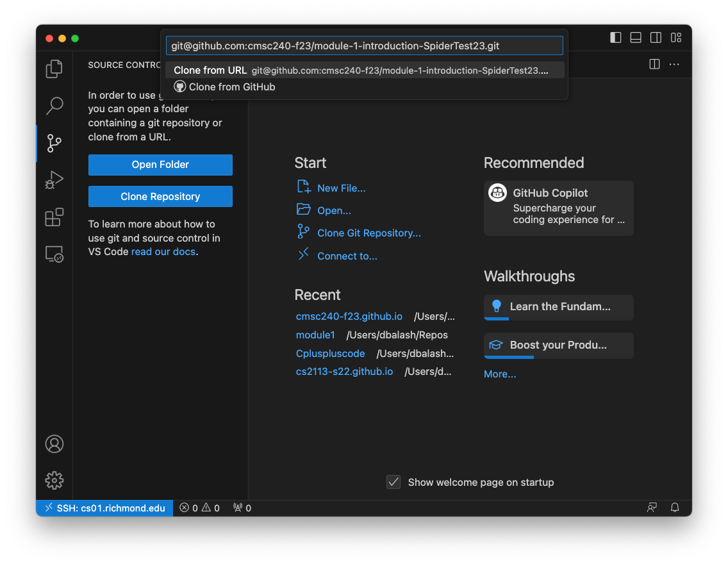The height and width of the screenshot is (564, 728).
Task: Toggle the secondary side bar layout button
Action: (656, 38)
